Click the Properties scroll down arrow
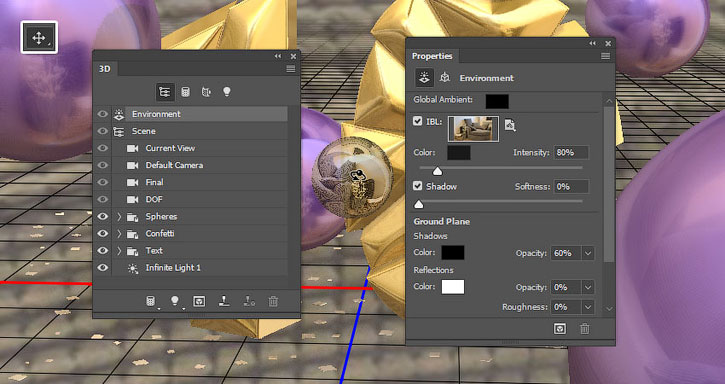This screenshot has width=725, height=384. (x=609, y=309)
